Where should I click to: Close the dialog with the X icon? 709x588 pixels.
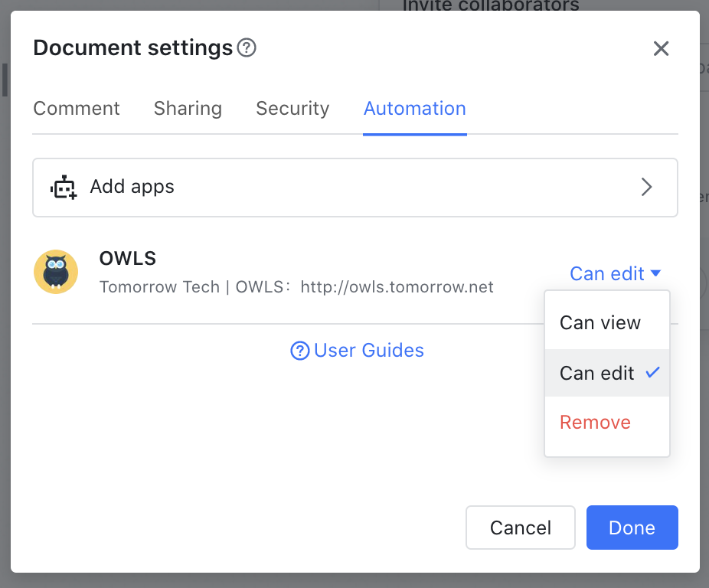click(661, 47)
